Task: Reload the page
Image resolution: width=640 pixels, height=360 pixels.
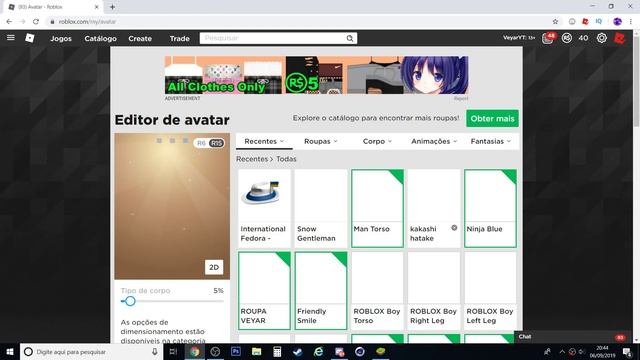Action: click(36, 22)
